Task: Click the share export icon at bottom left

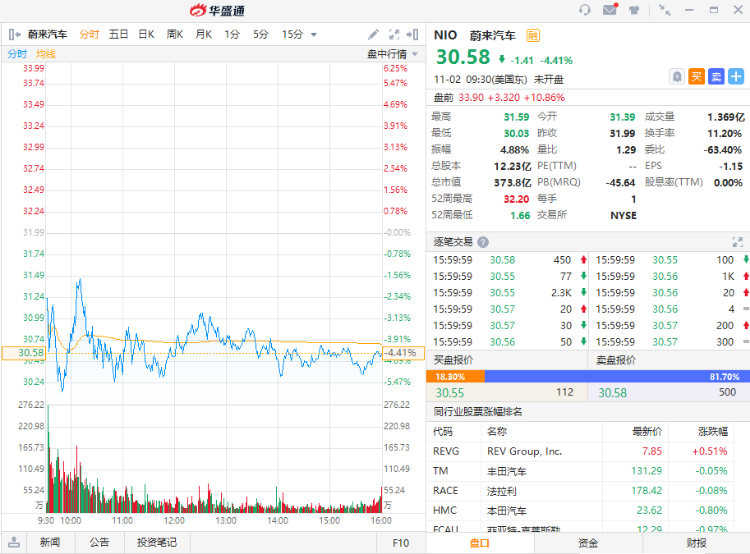Action: (x=14, y=542)
